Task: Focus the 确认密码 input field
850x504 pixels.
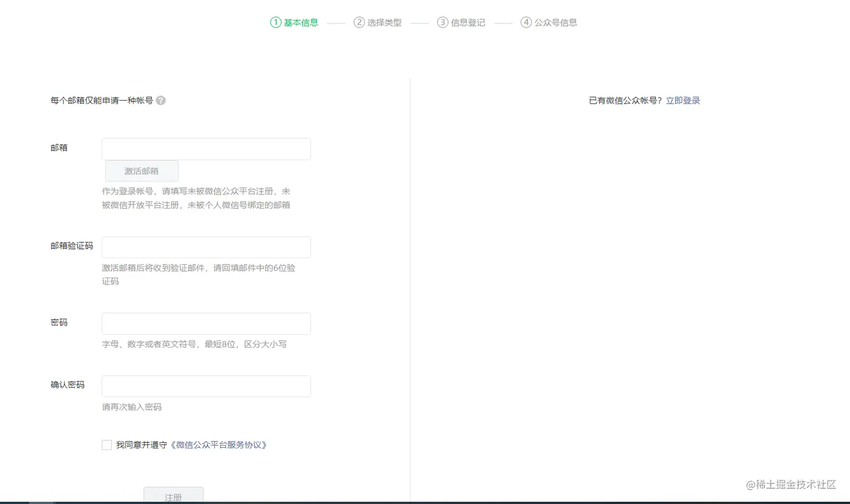Action: 206,386
